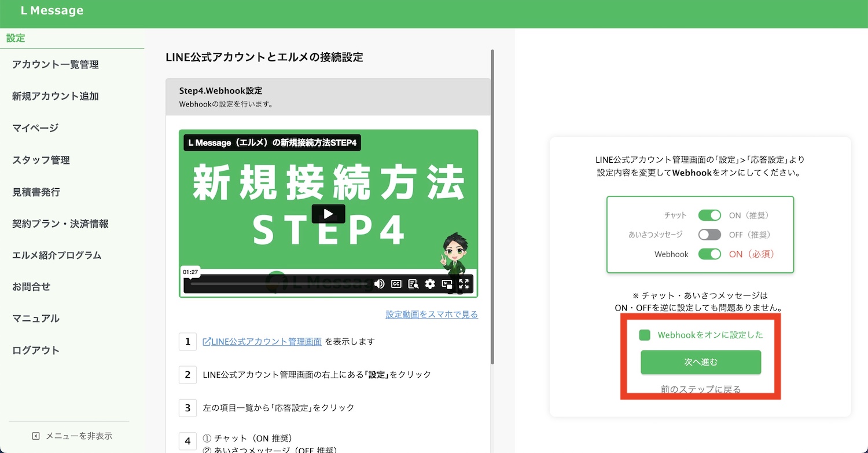Select 新規アカウント追加 menu item
The height and width of the screenshot is (453, 868).
(x=56, y=97)
